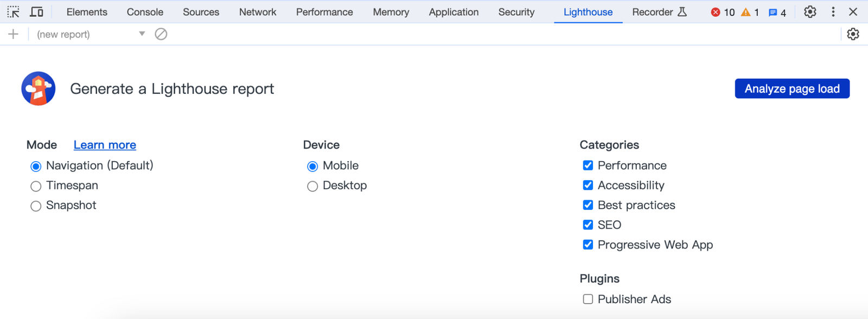868x319 pixels.
Task: Choose Desktop device option
Action: tap(312, 186)
